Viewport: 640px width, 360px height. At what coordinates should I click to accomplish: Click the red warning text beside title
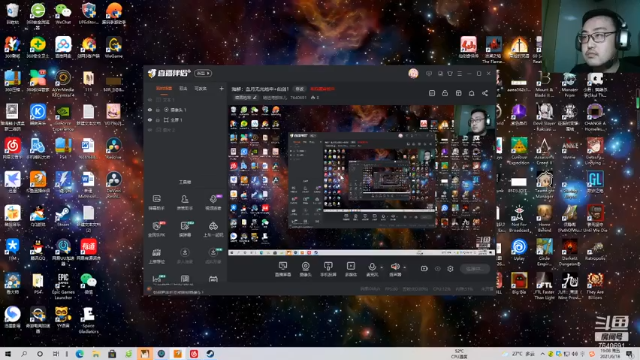pos(322,89)
